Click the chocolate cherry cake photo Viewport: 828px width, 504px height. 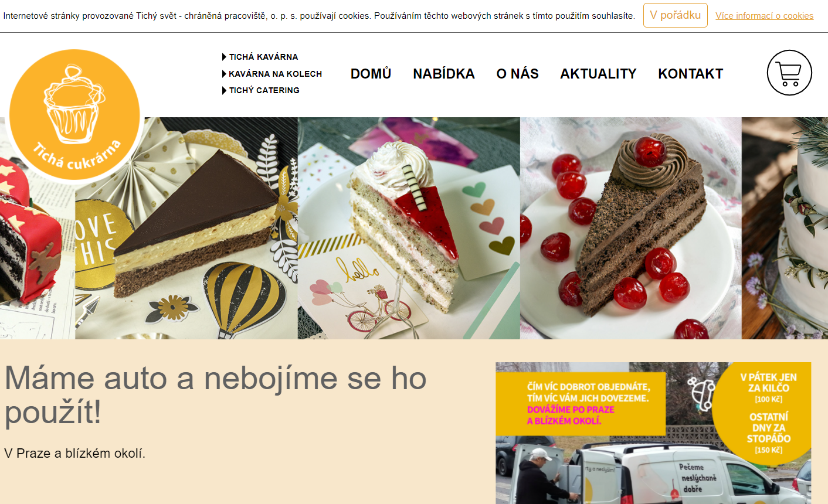[x=631, y=229]
